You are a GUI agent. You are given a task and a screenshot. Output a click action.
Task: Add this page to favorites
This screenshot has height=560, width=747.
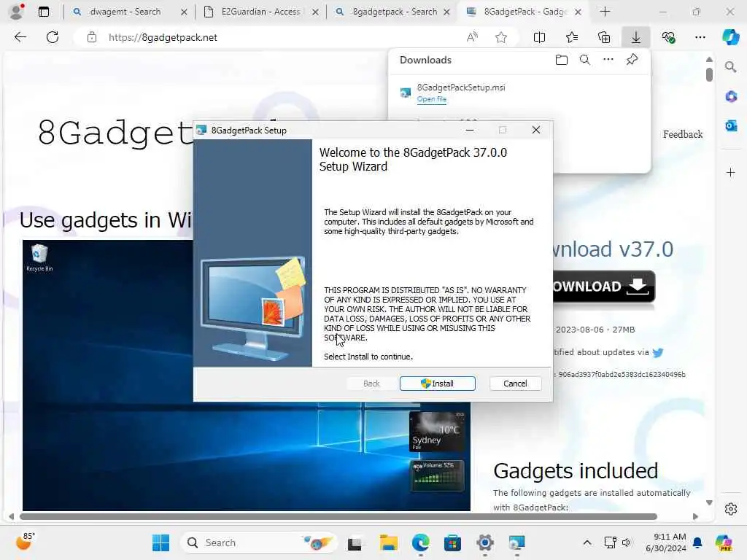(500, 37)
